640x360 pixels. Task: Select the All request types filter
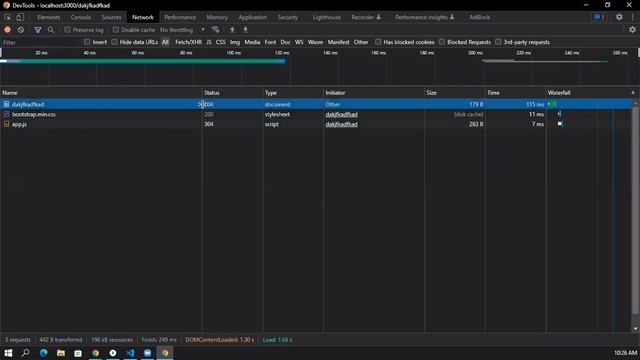[165, 42]
